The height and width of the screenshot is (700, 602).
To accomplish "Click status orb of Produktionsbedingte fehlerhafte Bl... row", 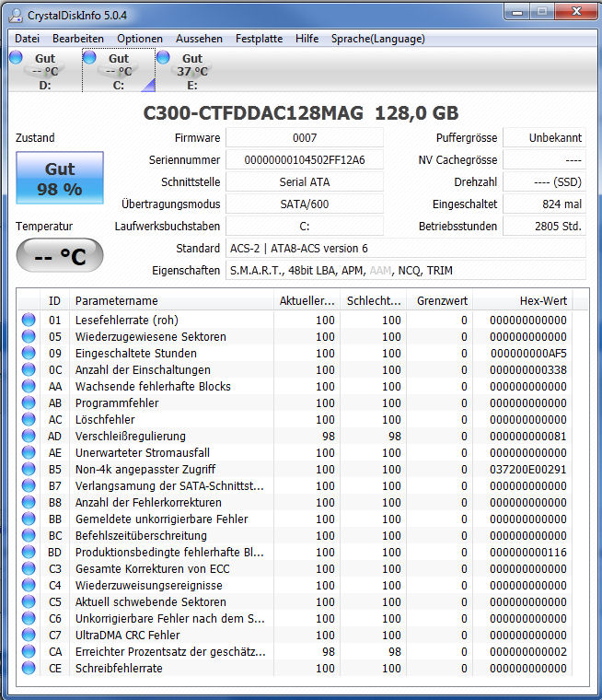I will (29, 552).
